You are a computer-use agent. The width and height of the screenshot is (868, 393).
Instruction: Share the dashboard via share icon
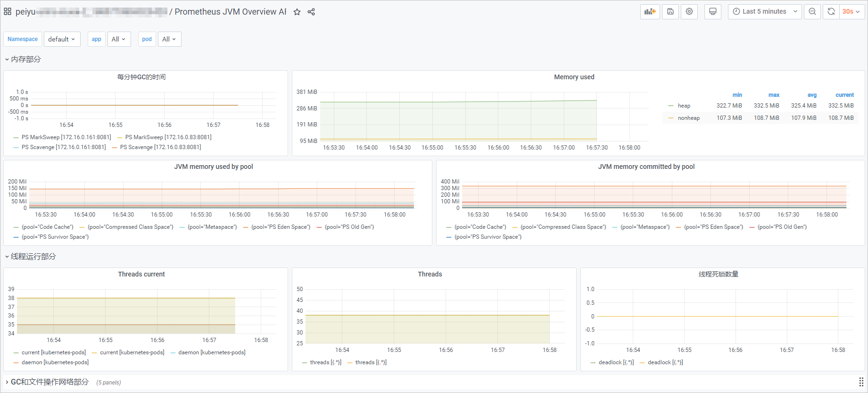click(311, 12)
